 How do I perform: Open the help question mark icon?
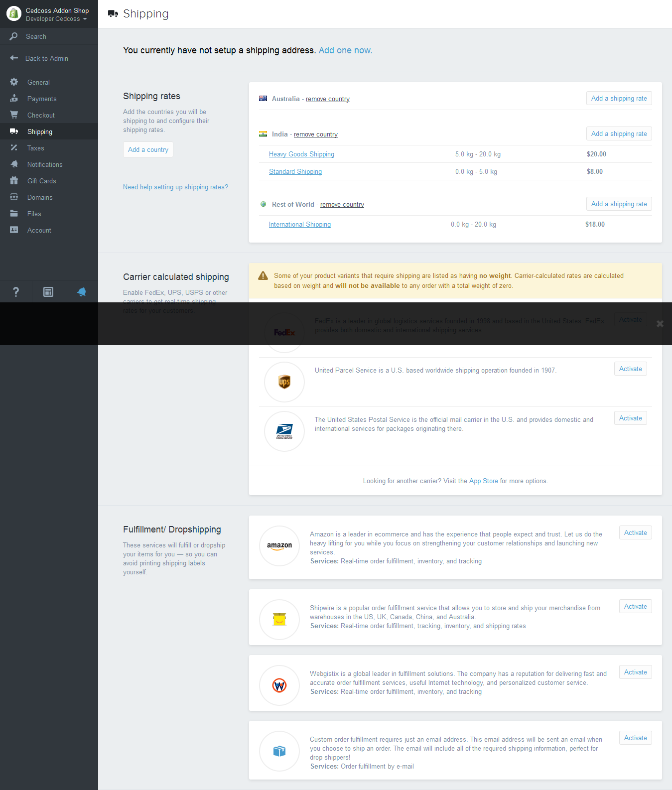tap(16, 292)
